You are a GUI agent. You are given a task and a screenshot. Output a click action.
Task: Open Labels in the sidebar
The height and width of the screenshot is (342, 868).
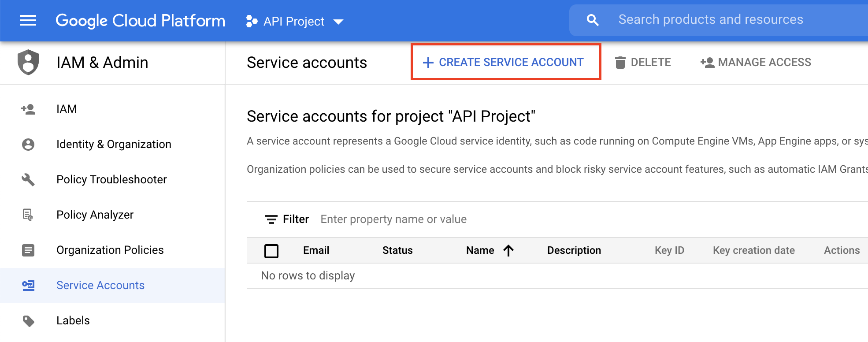pos(112,320)
